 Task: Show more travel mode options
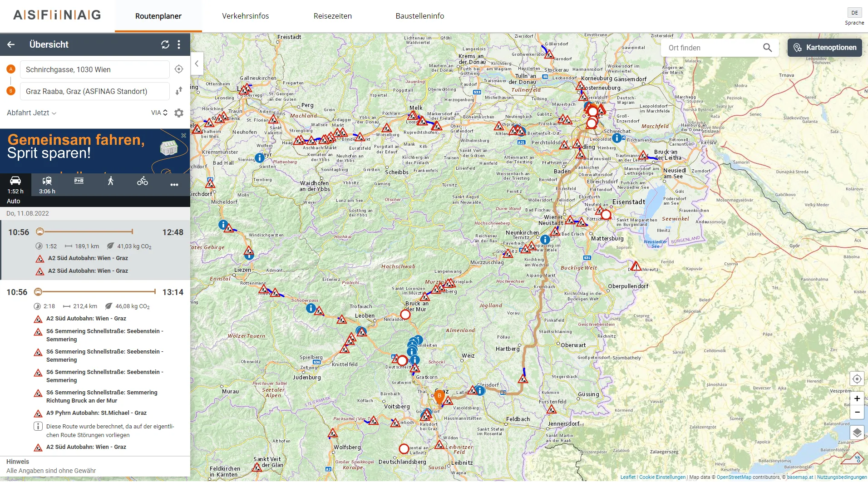pyautogui.click(x=174, y=185)
